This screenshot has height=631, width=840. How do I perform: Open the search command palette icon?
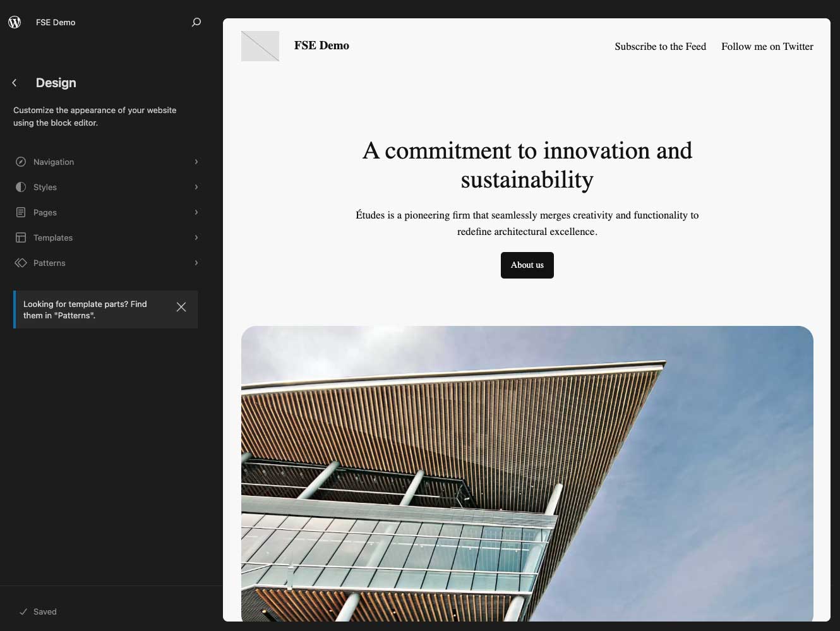[x=196, y=22]
